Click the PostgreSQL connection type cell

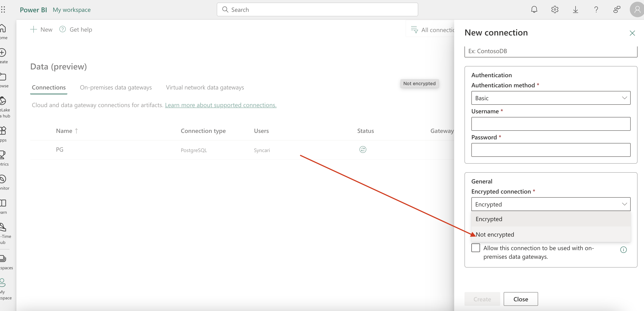[x=194, y=150]
